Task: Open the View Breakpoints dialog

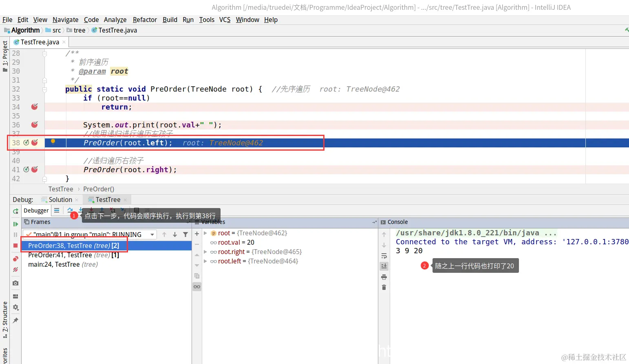Action: click(x=15, y=259)
